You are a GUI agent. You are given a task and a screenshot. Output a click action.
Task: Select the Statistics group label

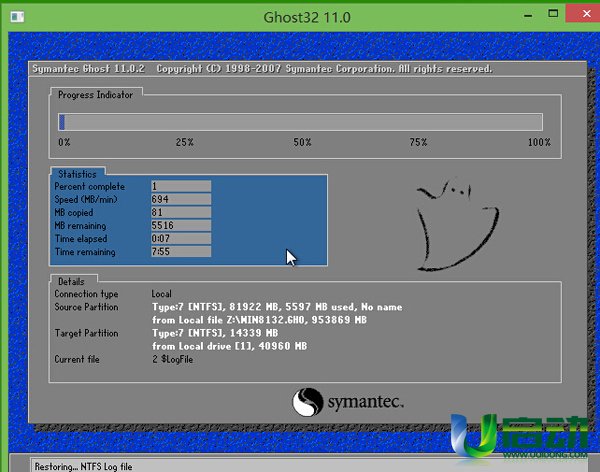pos(77,174)
